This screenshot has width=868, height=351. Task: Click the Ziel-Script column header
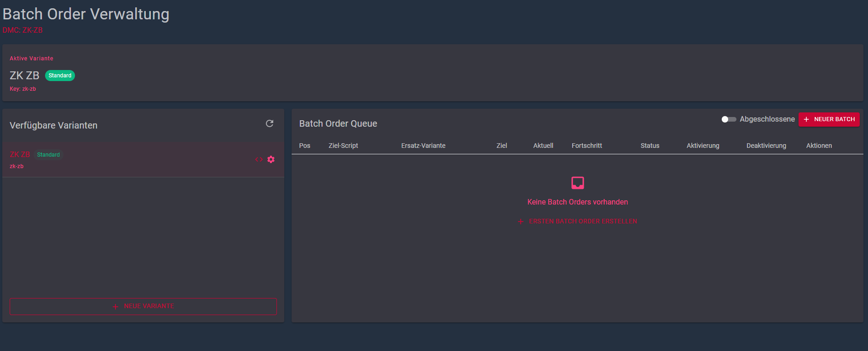[343, 146]
